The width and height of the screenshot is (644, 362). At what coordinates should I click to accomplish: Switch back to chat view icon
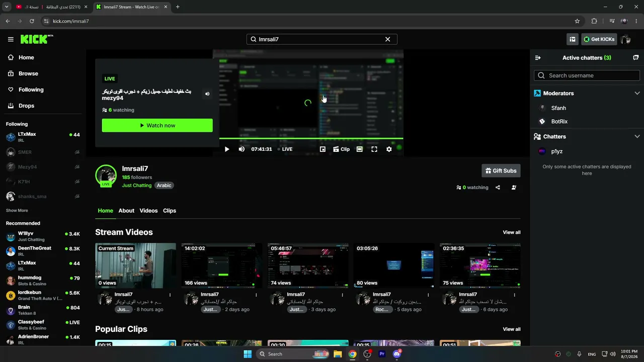[x=635, y=58]
